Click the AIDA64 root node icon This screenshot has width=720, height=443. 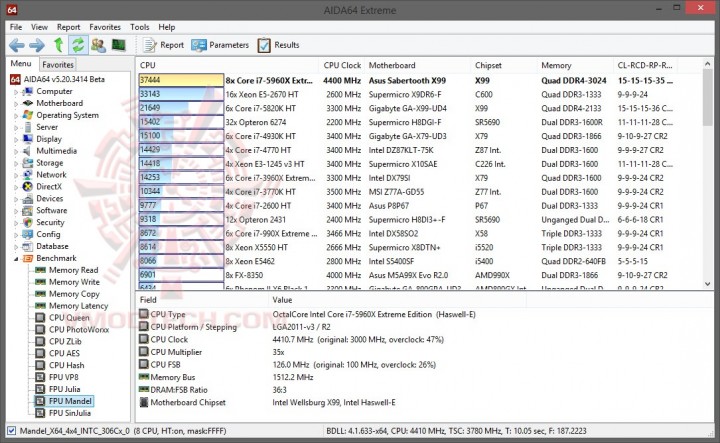click(x=15, y=79)
